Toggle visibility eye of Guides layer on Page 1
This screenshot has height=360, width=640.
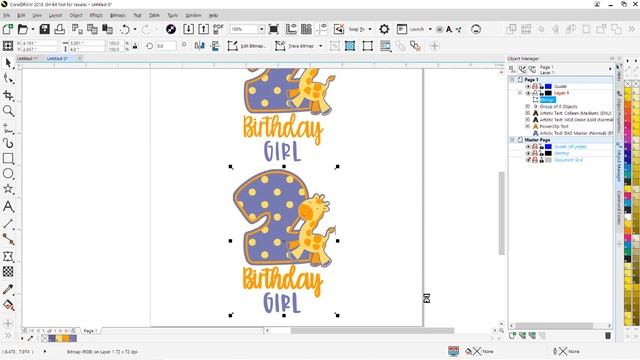point(528,87)
